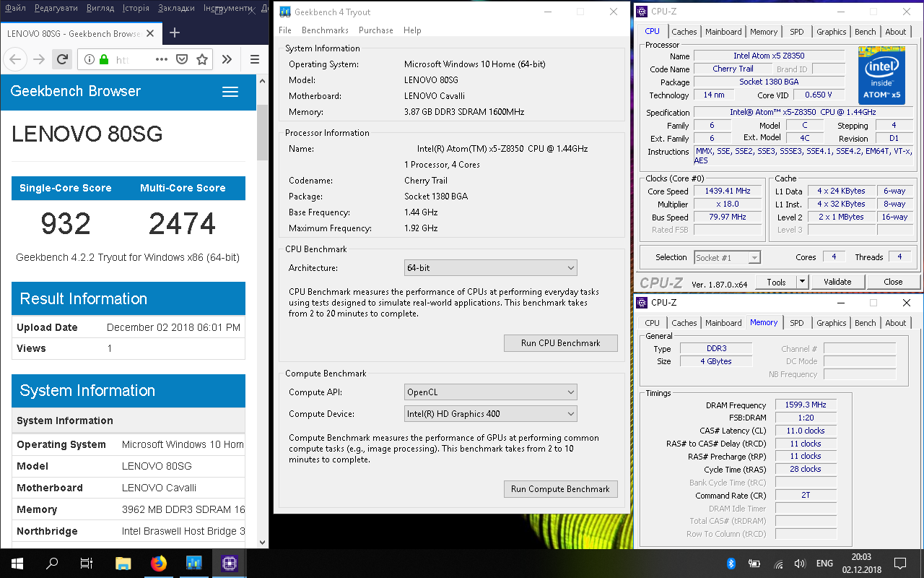Click the Core Speed 1439.41 MHz field

(x=728, y=191)
